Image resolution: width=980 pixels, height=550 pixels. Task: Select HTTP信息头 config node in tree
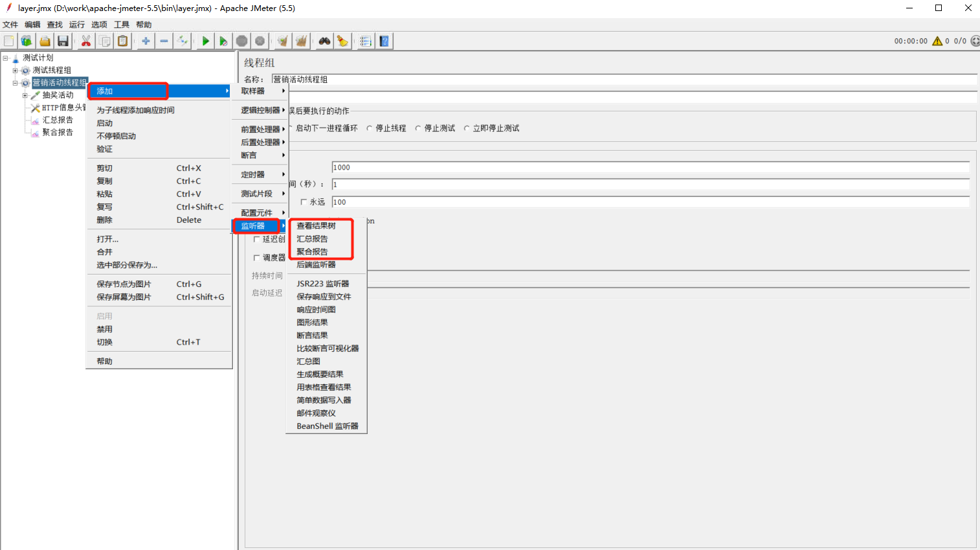pos(63,108)
